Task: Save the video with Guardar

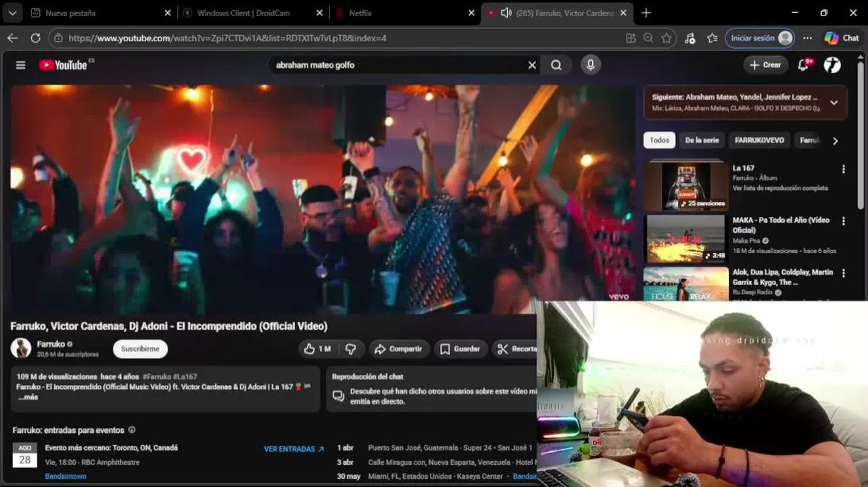Action: pos(460,349)
